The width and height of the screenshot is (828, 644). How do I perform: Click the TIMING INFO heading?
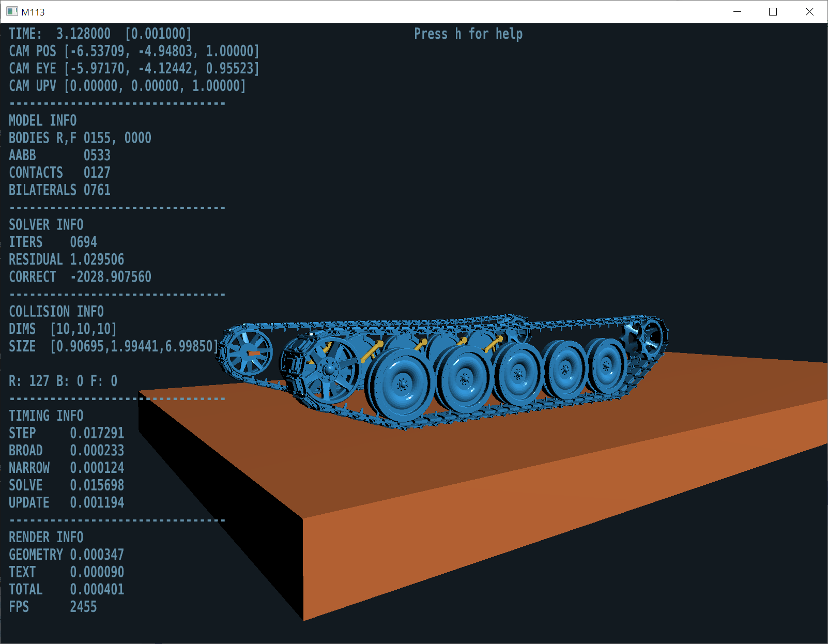[46, 416]
